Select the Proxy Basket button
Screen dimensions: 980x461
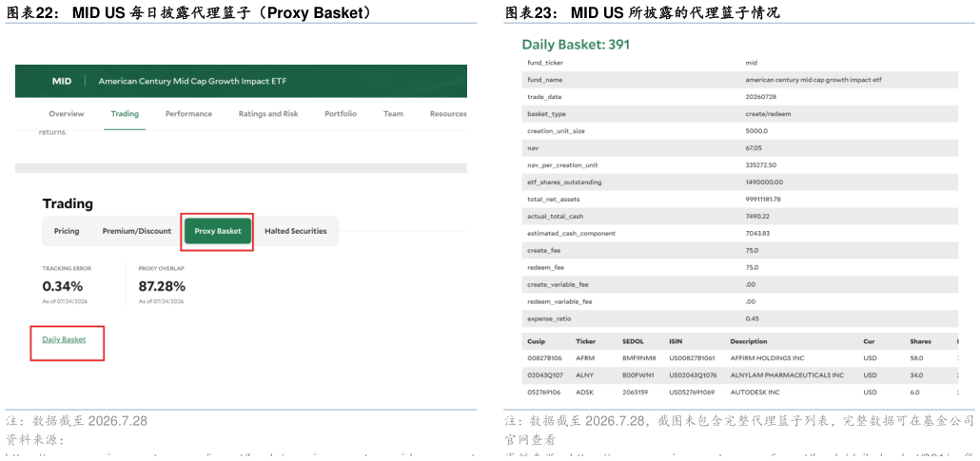tap(218, 231)
